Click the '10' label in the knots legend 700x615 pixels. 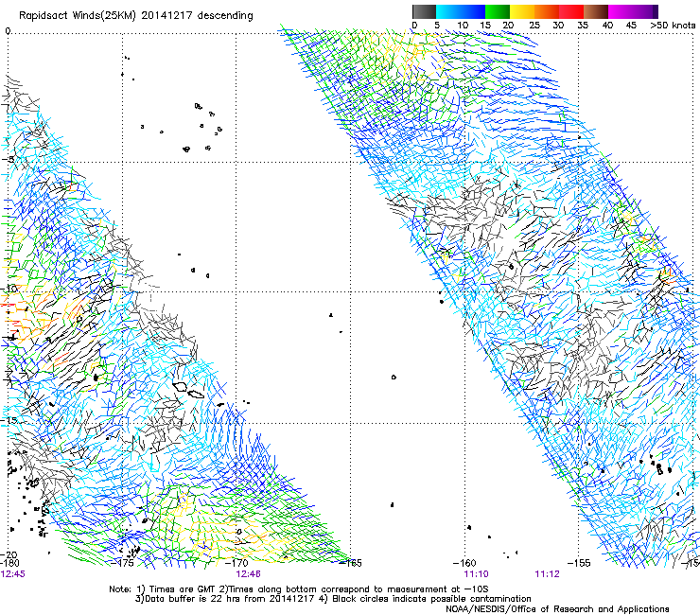pos(463,25)
